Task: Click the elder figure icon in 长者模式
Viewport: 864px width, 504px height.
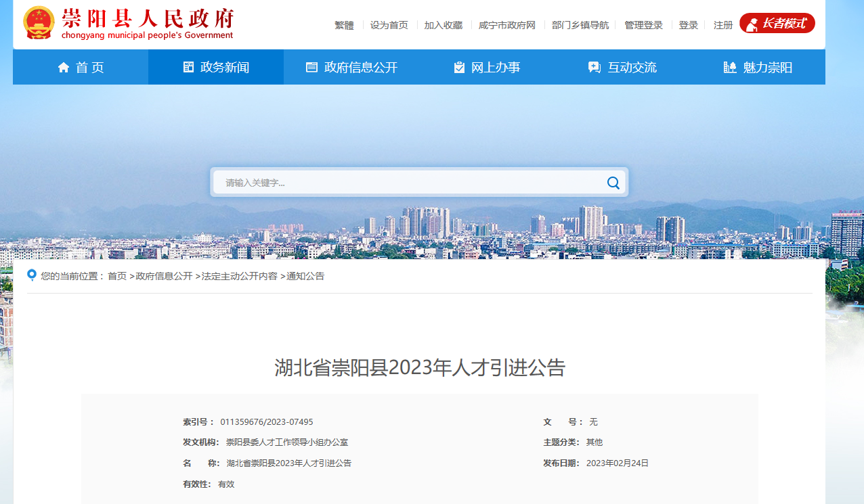Action: (752, 24)
